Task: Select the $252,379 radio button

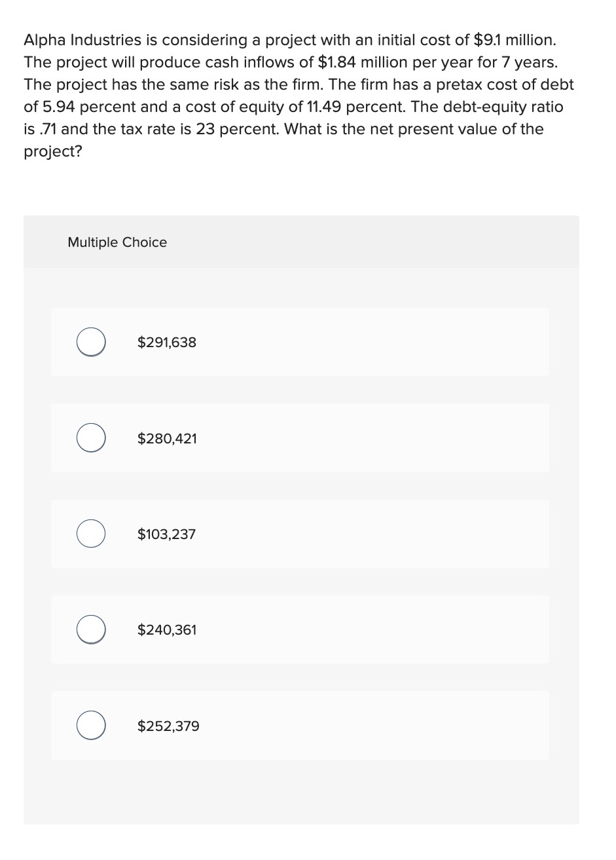Action: tap(91, 726)
